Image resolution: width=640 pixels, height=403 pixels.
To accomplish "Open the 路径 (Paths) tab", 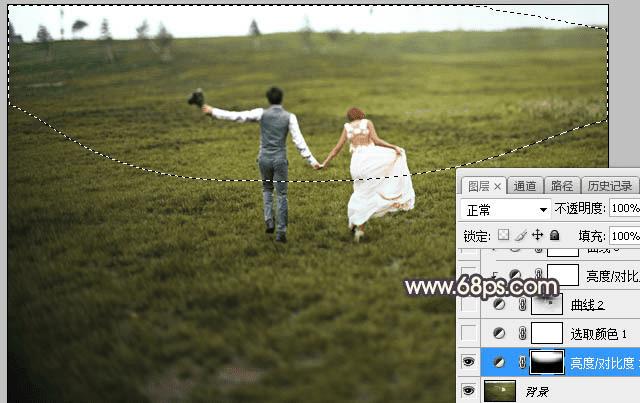I will tap(562, 186).
